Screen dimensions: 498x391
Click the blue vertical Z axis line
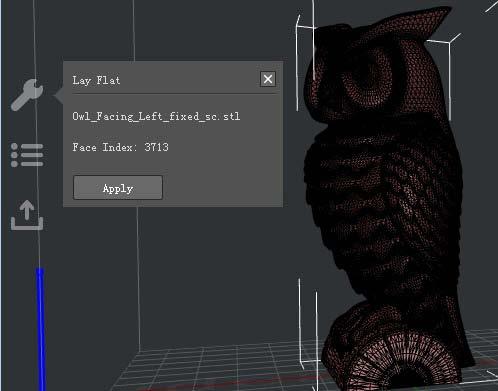[x=41, y=328]
